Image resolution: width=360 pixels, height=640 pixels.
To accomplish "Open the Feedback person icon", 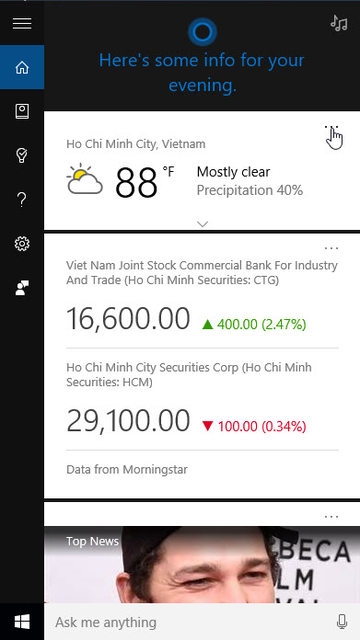I will tap(22, 288).
